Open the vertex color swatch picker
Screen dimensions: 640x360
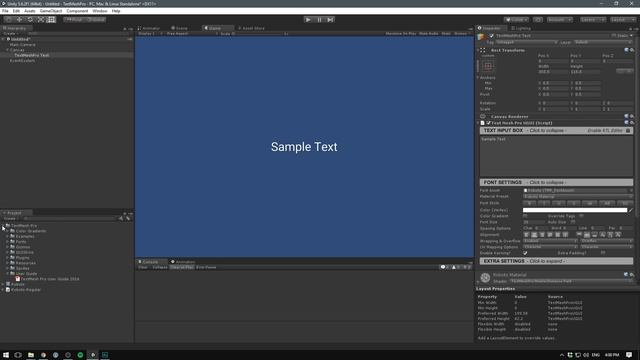(575, 210)
